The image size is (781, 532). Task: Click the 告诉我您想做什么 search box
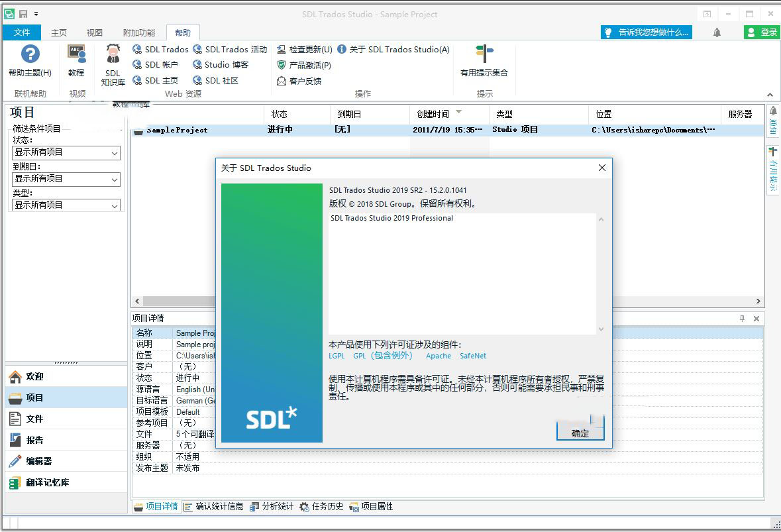646,32
